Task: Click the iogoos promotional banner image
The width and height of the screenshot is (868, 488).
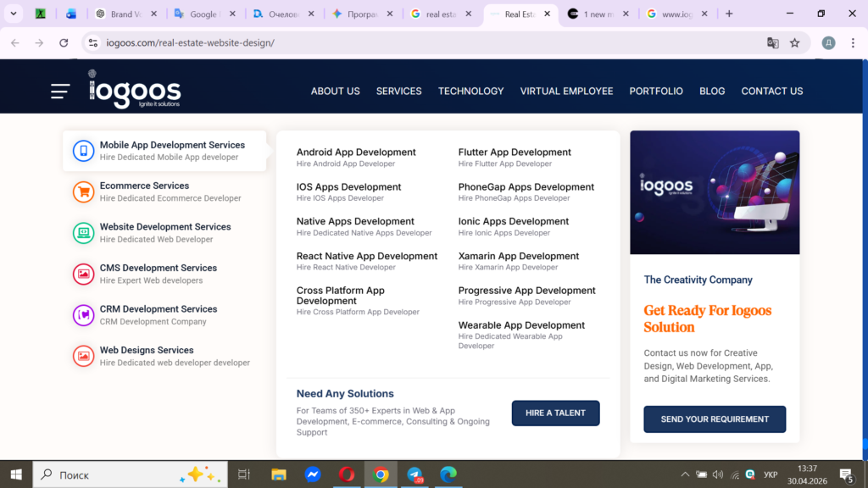Action: coord(715,192)
